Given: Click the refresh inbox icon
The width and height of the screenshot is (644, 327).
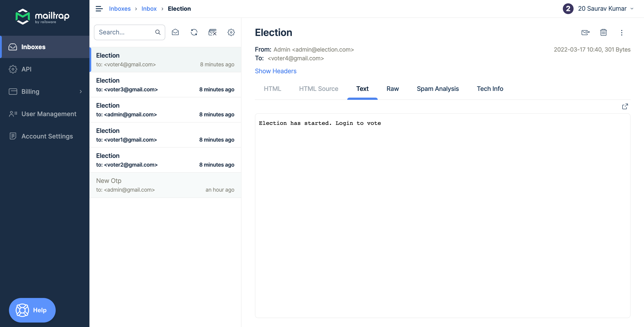Looking at the screenshot, I should point(194,32).
